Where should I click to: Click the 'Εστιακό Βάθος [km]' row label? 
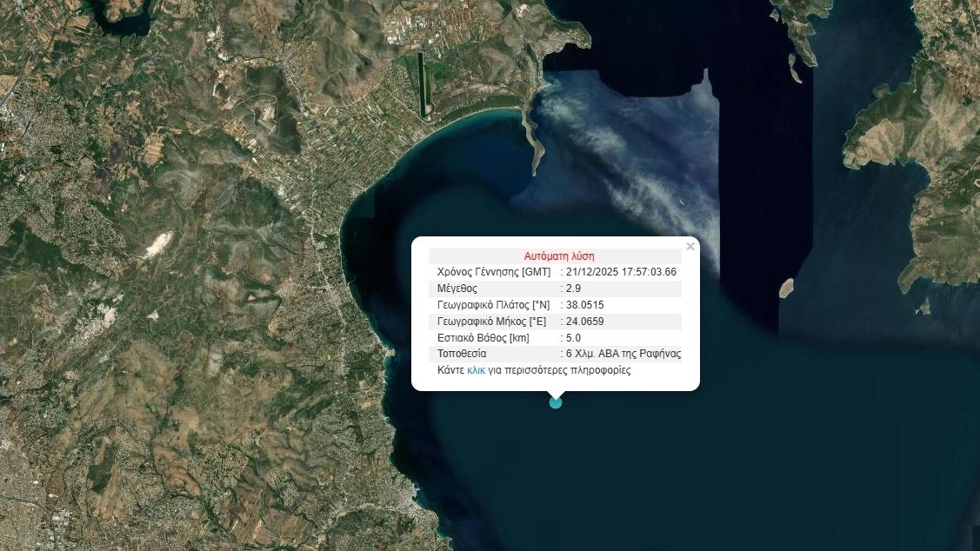tap(483, 338)
